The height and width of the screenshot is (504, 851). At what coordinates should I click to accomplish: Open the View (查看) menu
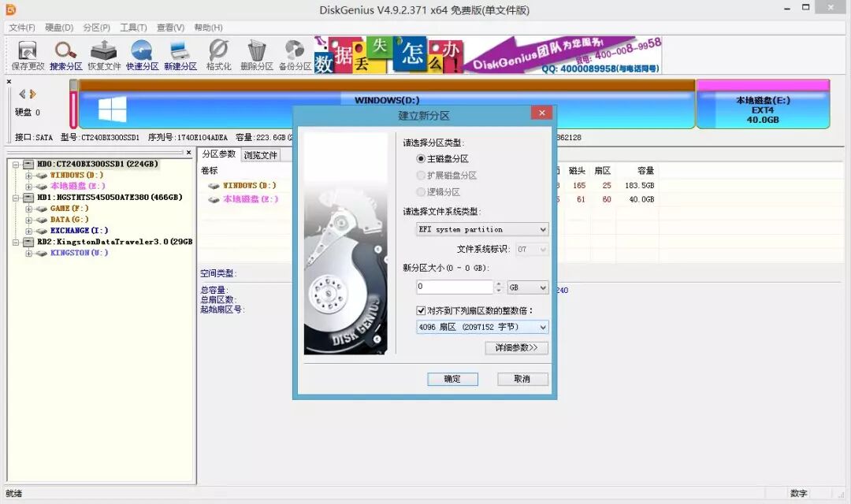click(170, 28)
